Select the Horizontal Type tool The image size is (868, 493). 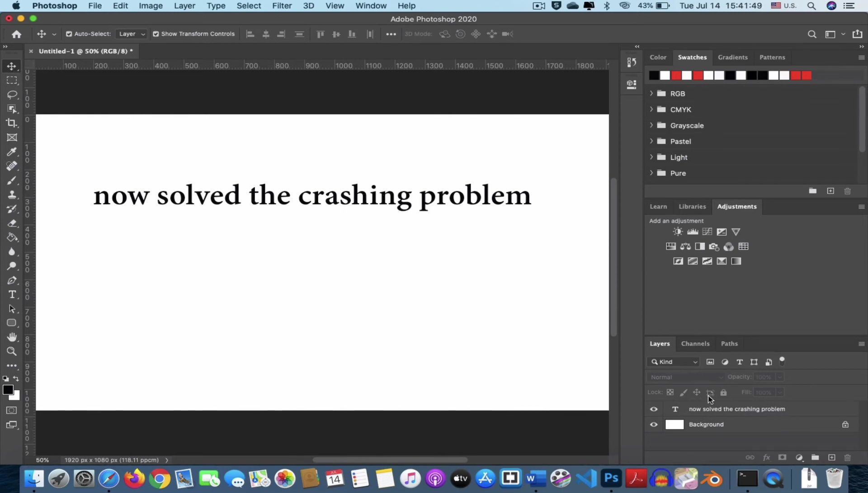[x=12, y=294]
